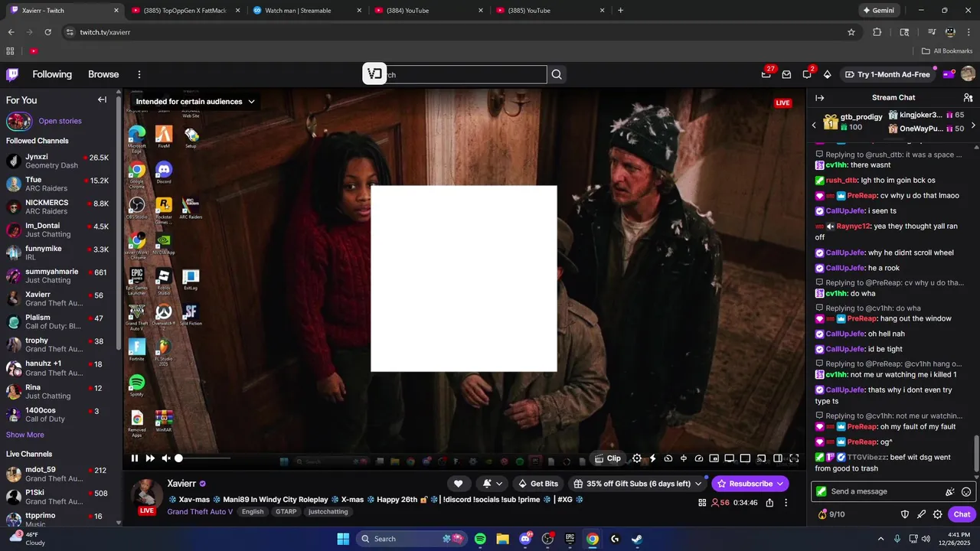This screenshot has height=551, width=980.
Task: Open Jynxzi followed channel
Action: (57, 161)
